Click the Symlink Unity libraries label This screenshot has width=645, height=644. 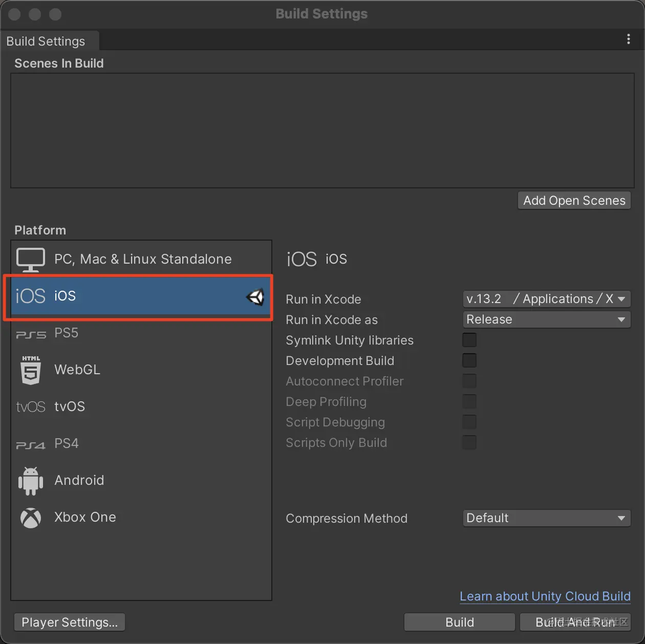tap(350, 340)
